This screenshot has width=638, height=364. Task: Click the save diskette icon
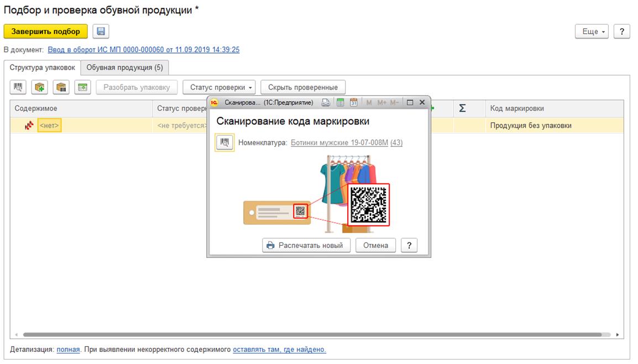[x=101, y=31]
